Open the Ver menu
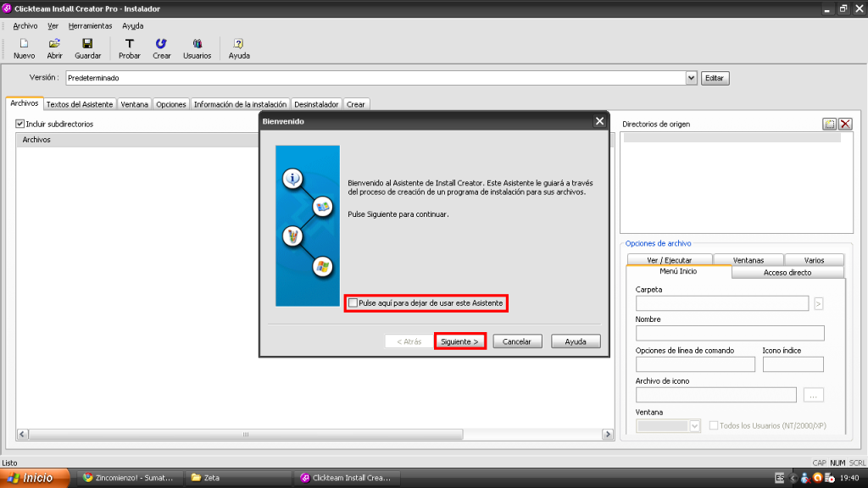 (x=53, y=26)
